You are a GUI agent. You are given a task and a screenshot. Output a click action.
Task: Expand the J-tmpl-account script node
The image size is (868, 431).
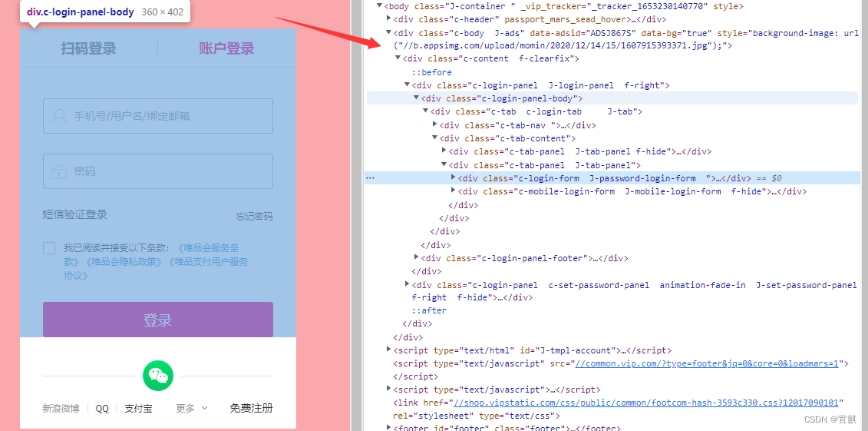(388, 350)
